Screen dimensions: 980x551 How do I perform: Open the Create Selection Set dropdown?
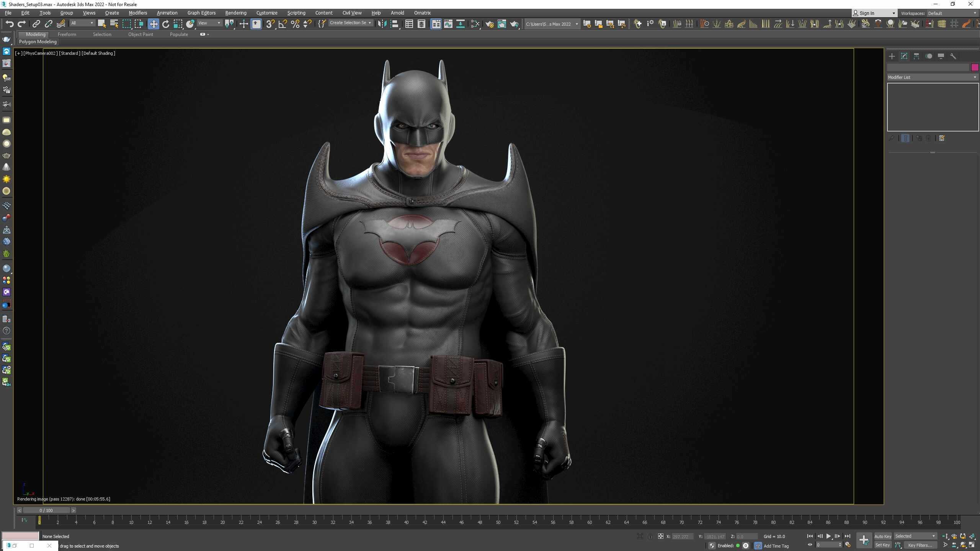pos(351,23)
